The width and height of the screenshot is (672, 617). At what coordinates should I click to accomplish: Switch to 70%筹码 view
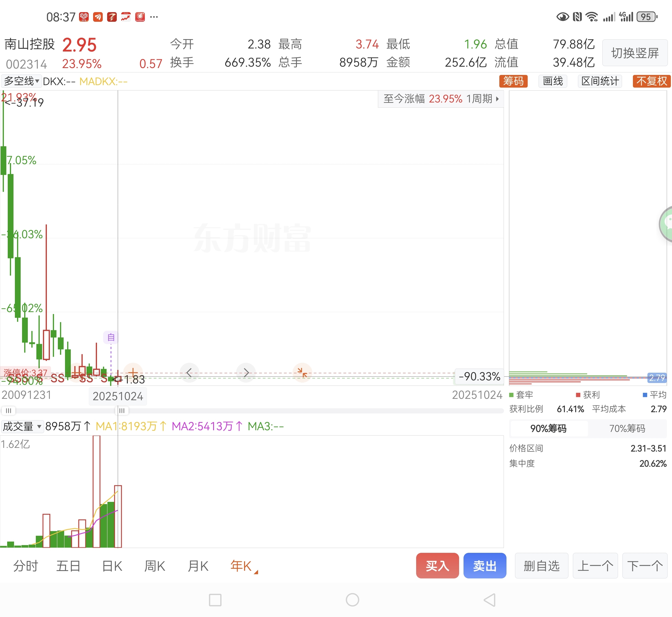tap(627, 428)
